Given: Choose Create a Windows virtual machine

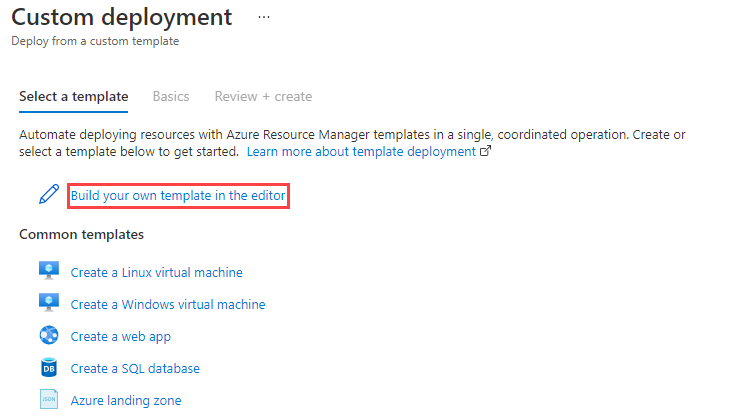Looking at the screenshot, I should click(168, 304).
